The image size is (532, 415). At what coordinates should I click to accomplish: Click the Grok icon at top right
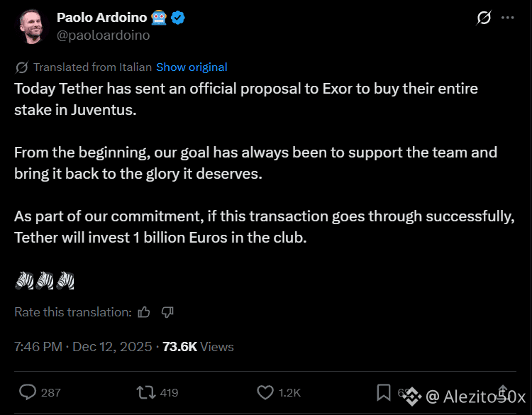[x=484, y=18]
